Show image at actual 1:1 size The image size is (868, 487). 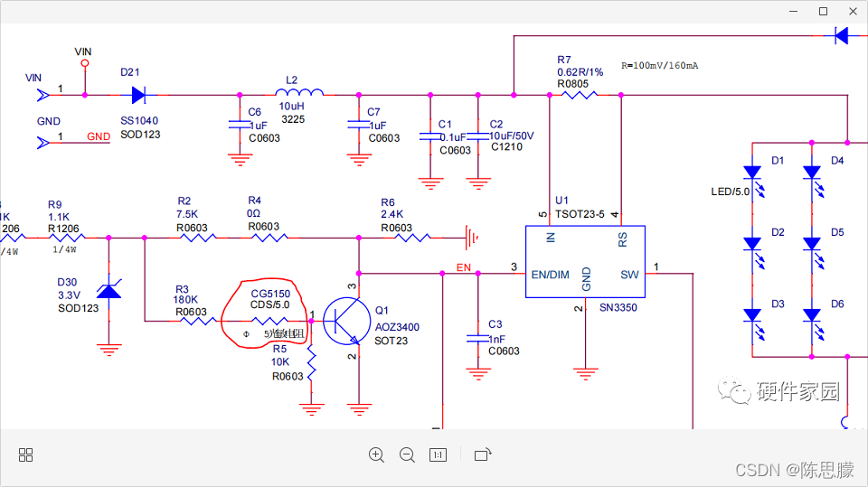438,454
